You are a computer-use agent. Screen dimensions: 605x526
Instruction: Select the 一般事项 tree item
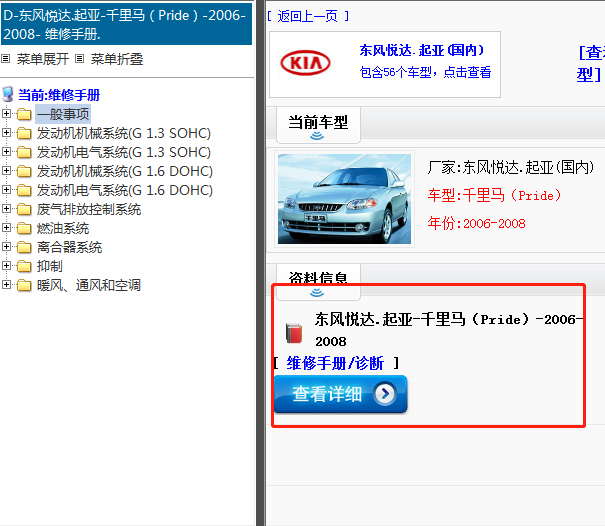63,114
